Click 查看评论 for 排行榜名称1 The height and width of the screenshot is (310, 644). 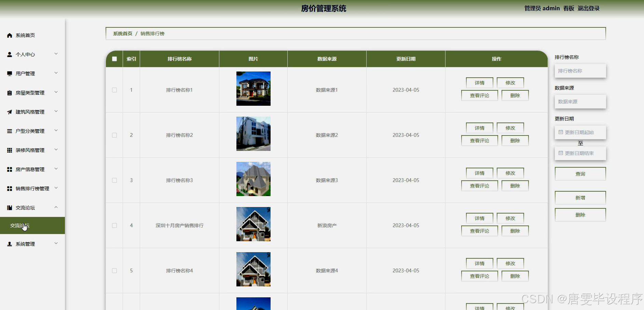coord(479,95)
